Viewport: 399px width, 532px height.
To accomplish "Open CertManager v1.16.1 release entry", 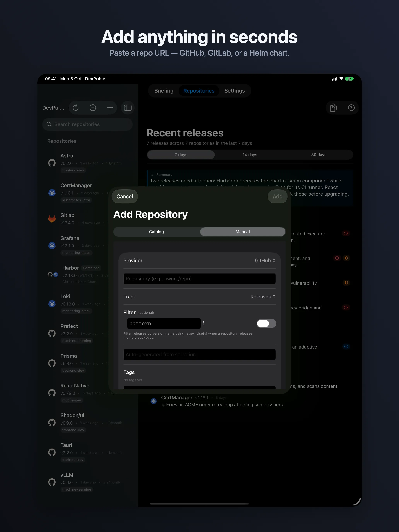I will click(x=250, y=401).
